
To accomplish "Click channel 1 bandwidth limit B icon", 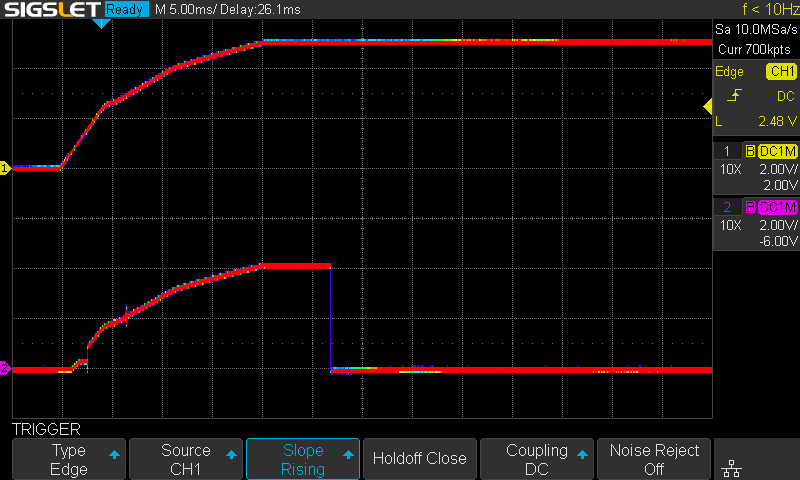I will pyautogui.click(x=750, y=151).
